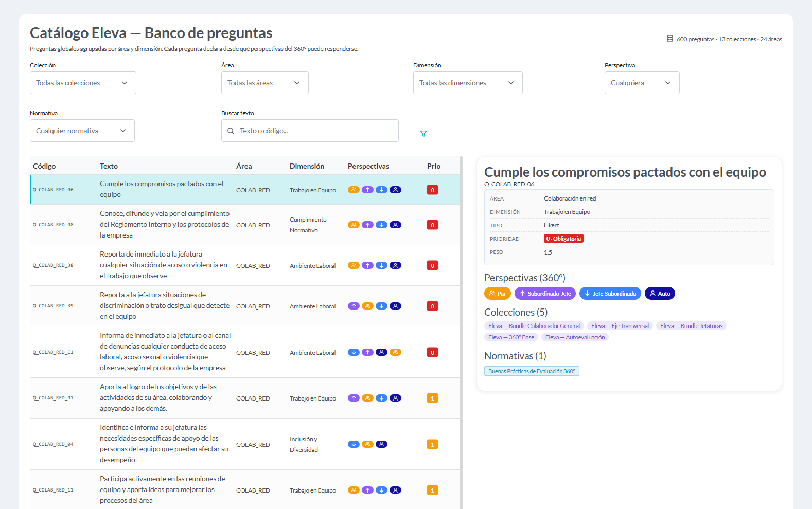Viewport: 812px width, 509px height.
Task: Click the magnifier icon in Buscar texto
Action: pyautogui.click(x=231, y=131)
